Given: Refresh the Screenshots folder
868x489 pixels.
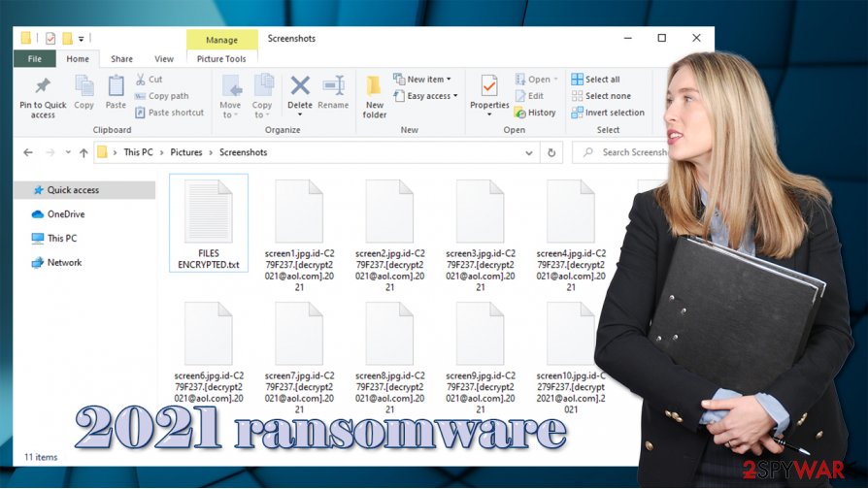Looking at the screenshot, I should pyautogui.click(x=551, y=152).
